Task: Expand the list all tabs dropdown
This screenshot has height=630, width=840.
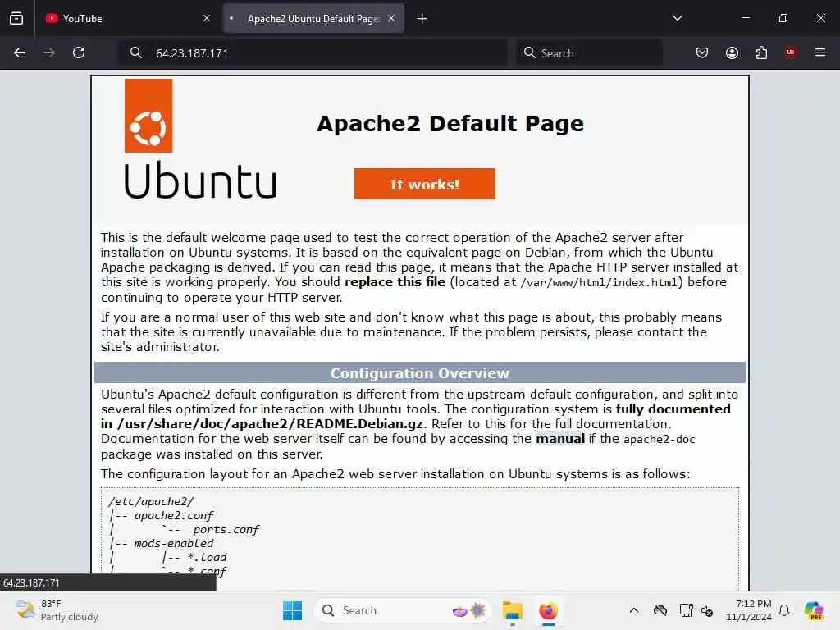Action: click(x=677, y=18)
